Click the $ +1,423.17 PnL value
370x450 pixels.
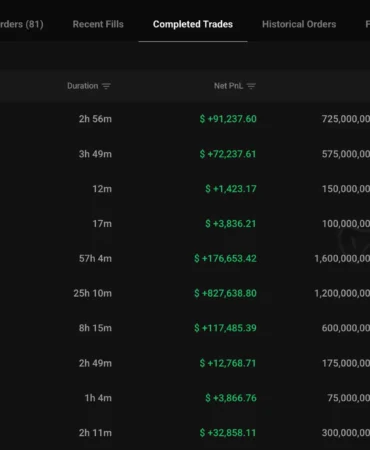(x=231, y=189)
